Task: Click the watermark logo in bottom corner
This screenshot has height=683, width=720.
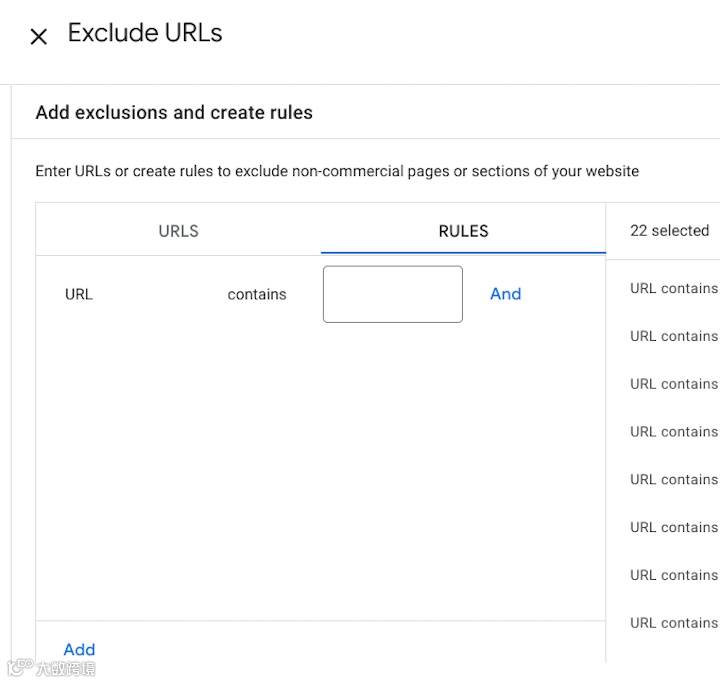Action: [x=52, y=669]
